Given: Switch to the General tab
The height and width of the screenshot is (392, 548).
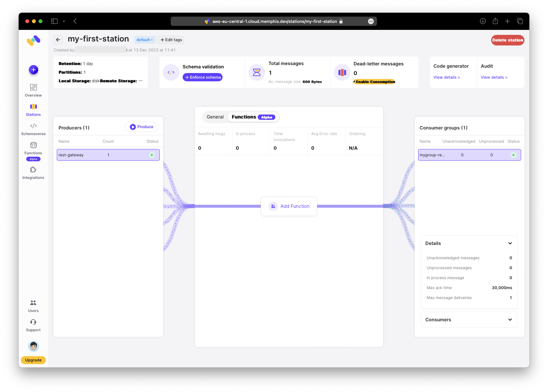Looking at the screenshot, I should coord(215,117).
